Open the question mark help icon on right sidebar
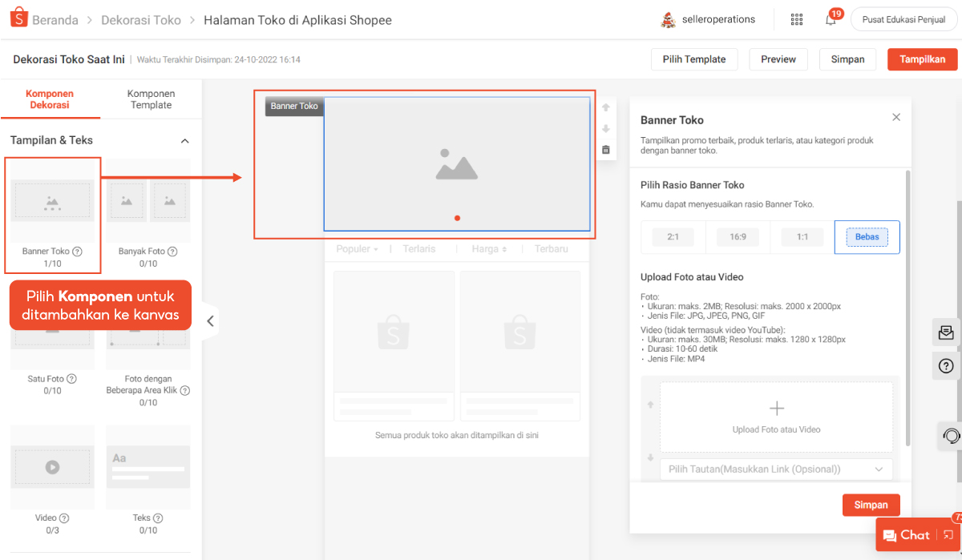The height and width of the screenshot is (560, 962). click(946, 366)
